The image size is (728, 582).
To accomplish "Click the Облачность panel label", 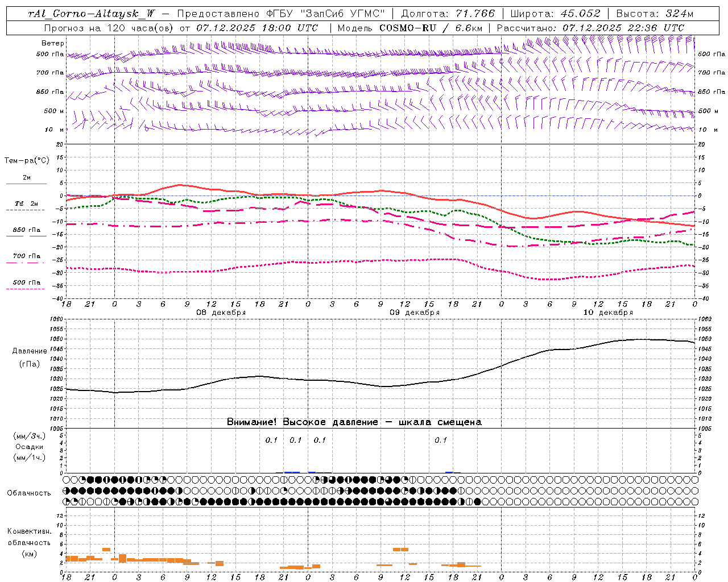I will (x=29, y=493).
